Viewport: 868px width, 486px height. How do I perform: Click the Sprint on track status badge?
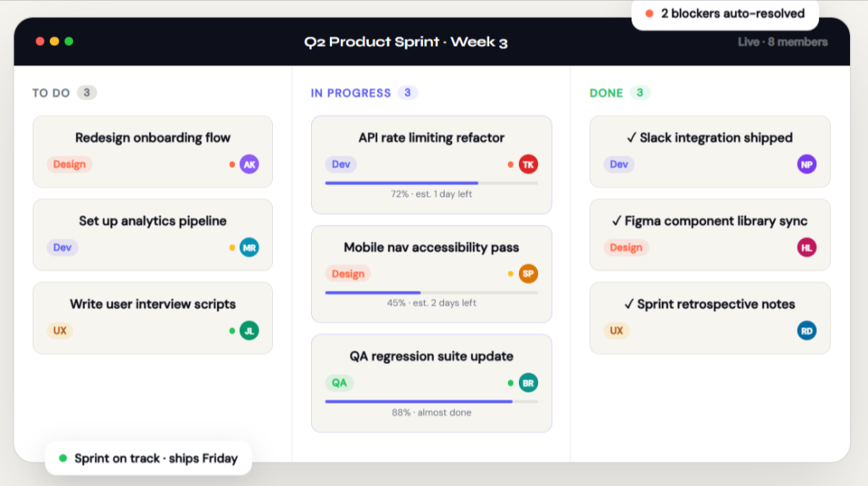pos(148,459)
